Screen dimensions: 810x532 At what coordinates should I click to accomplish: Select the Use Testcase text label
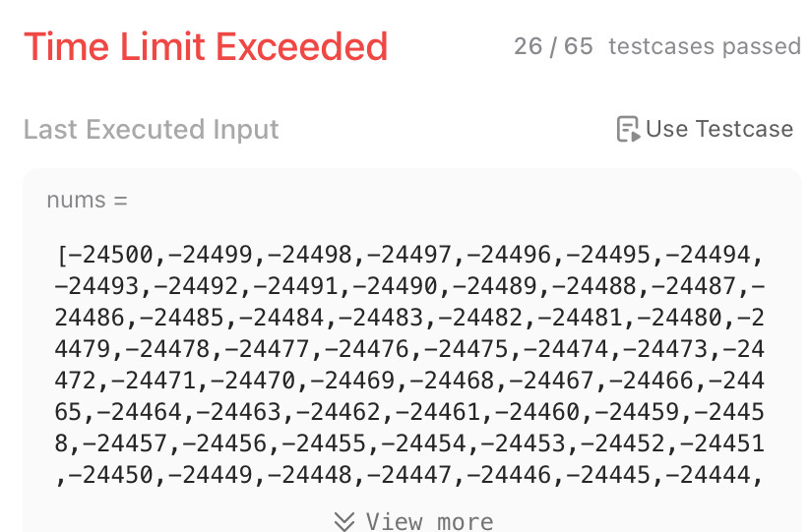[x=719, y=129]
